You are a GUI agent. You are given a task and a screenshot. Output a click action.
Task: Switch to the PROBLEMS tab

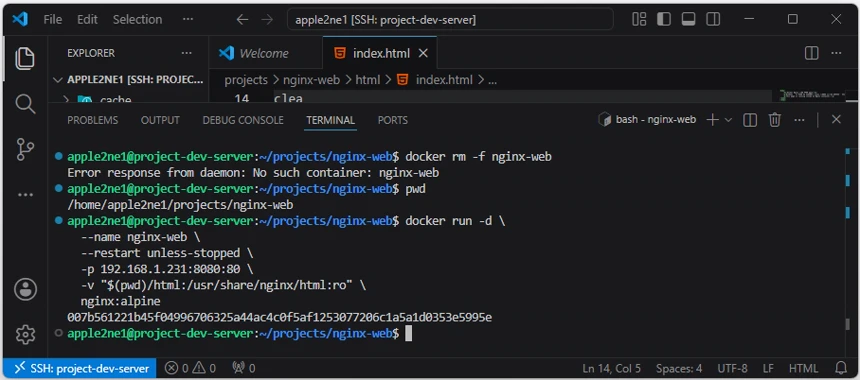coord(92,120)
